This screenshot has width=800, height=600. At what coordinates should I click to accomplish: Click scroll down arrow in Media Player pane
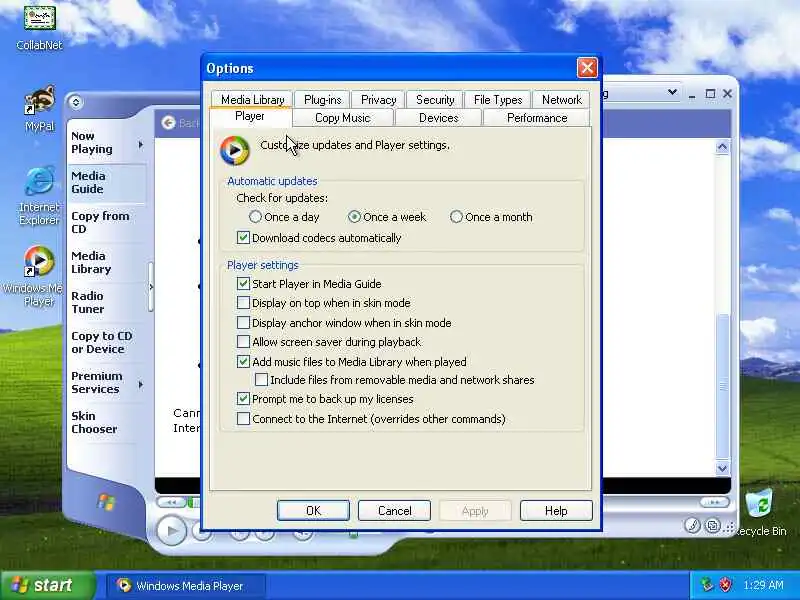point(722,468)
